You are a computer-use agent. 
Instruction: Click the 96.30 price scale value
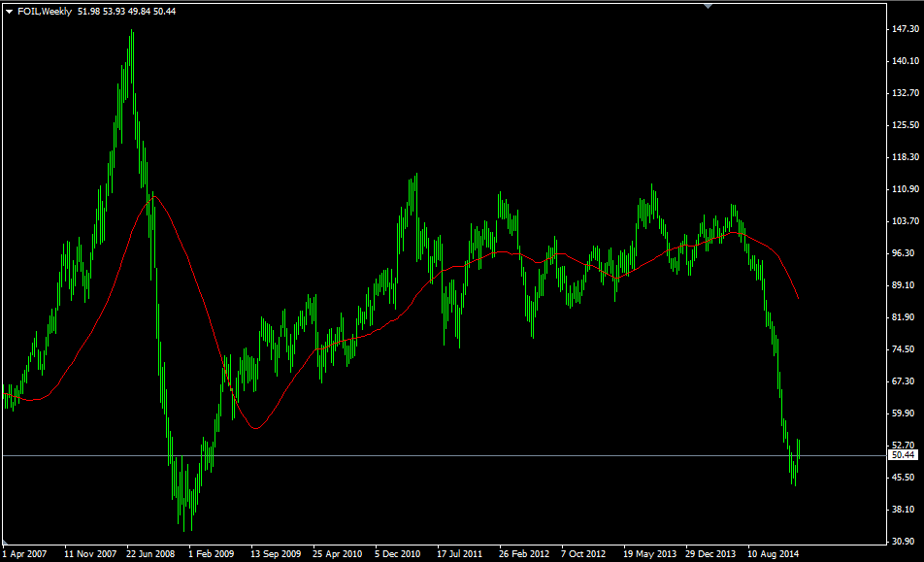coord(906,253)
